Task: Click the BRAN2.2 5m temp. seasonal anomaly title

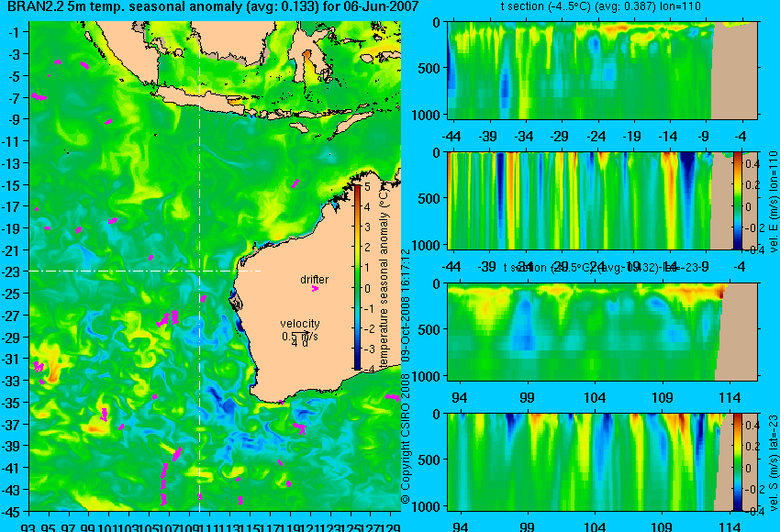Action: click(x=213, y=7)
